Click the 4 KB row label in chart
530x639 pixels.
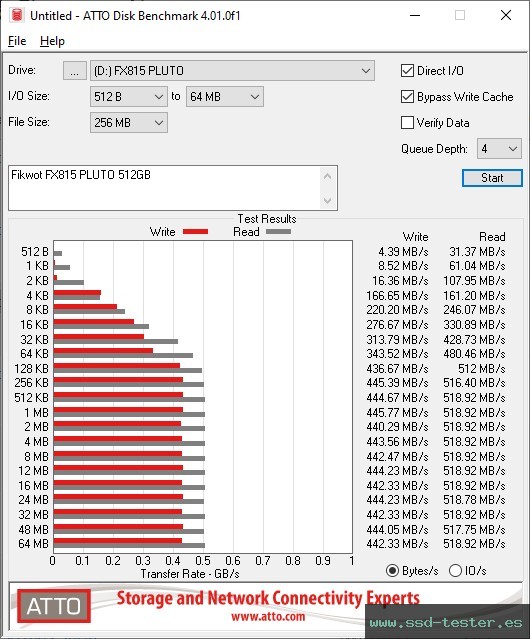pyautogui.click(x=37, y=295)
